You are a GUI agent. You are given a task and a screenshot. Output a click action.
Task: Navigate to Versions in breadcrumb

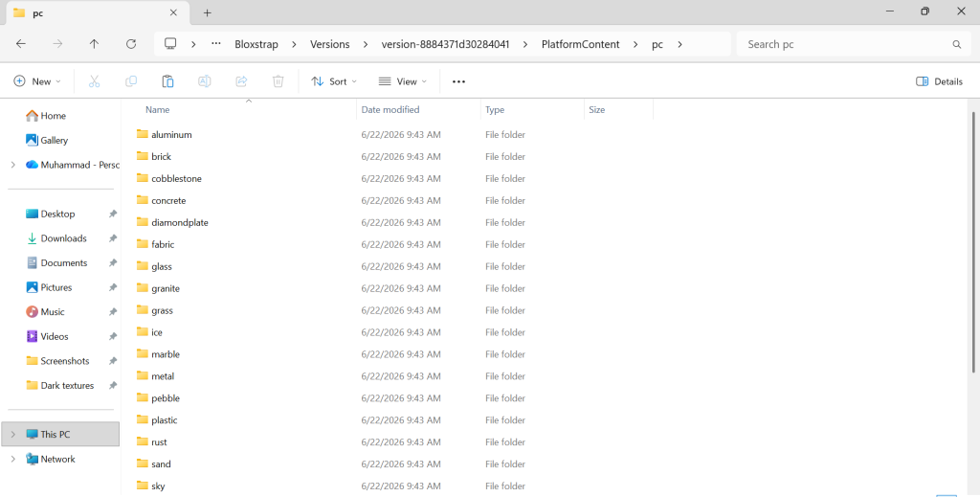[x=330, y=44]
